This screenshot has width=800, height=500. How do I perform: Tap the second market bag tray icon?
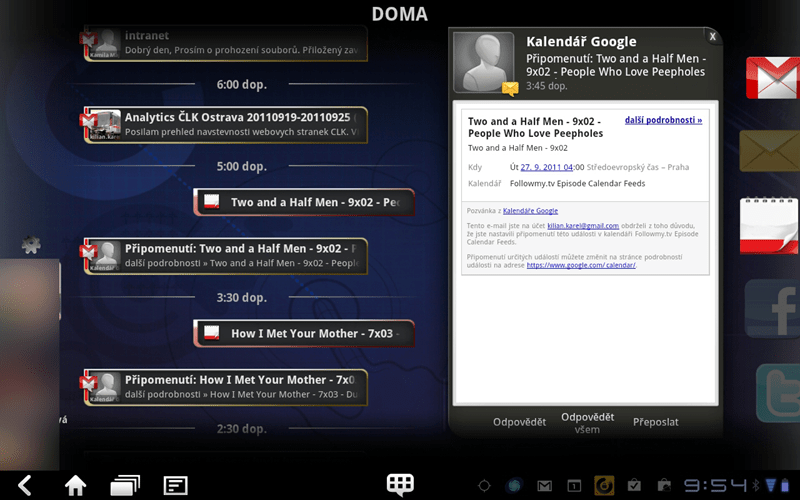[x=664, y=485]
